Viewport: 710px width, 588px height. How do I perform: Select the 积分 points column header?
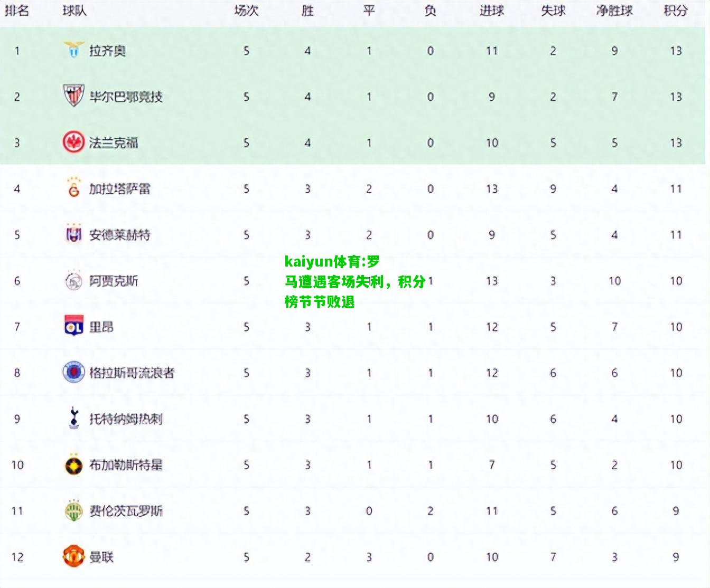[676, 10]
